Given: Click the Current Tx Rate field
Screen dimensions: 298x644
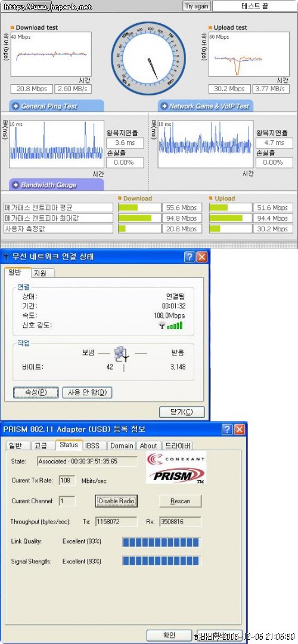Looking at the screenshot, I should point(67,480).
